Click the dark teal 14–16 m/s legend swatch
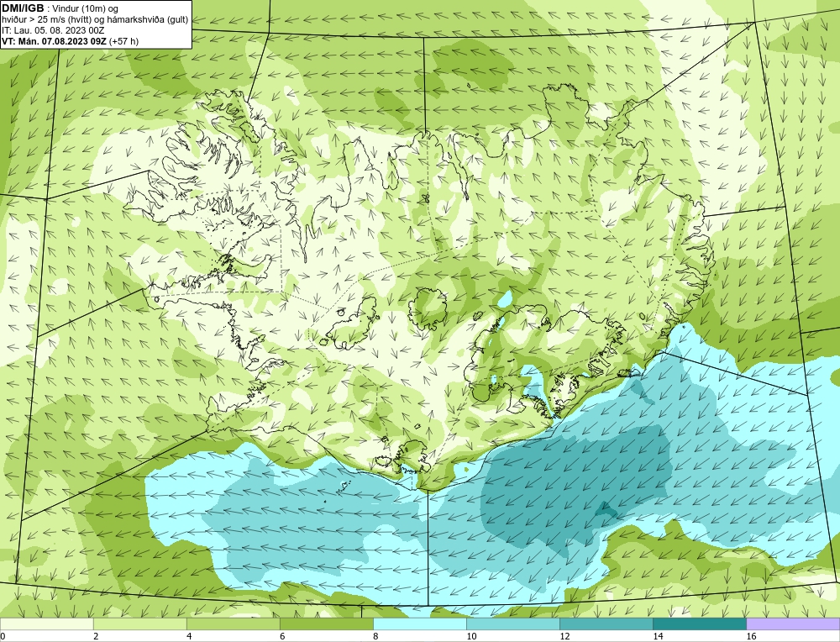Viewport: 840px width, 642px height. tap(699, 624)
